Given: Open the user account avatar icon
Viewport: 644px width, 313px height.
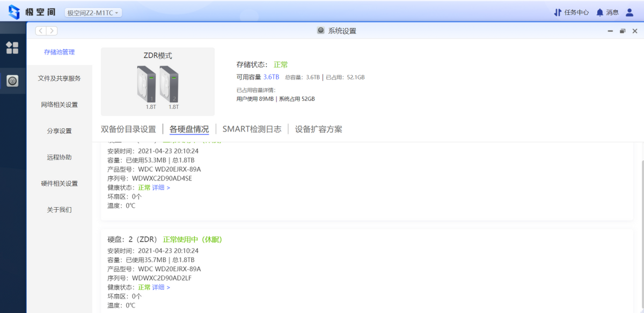Looking at the screenshot, I should click(630, 12).
